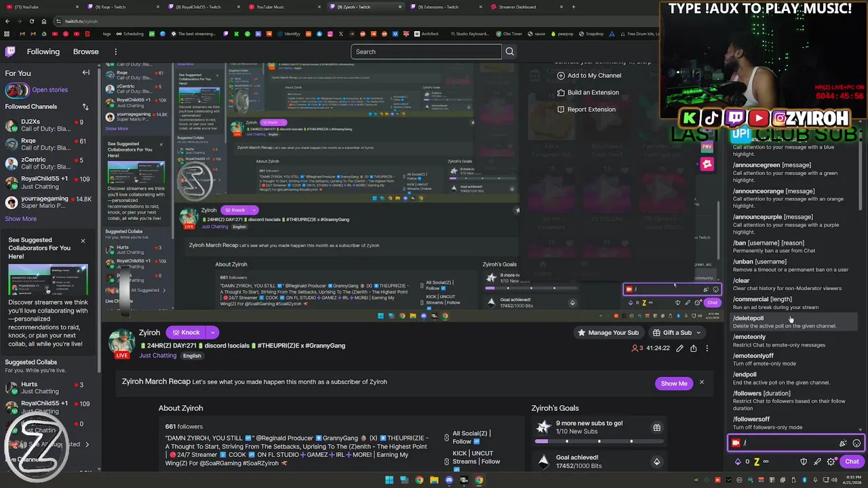Collapse the For You sidebar

86,73
